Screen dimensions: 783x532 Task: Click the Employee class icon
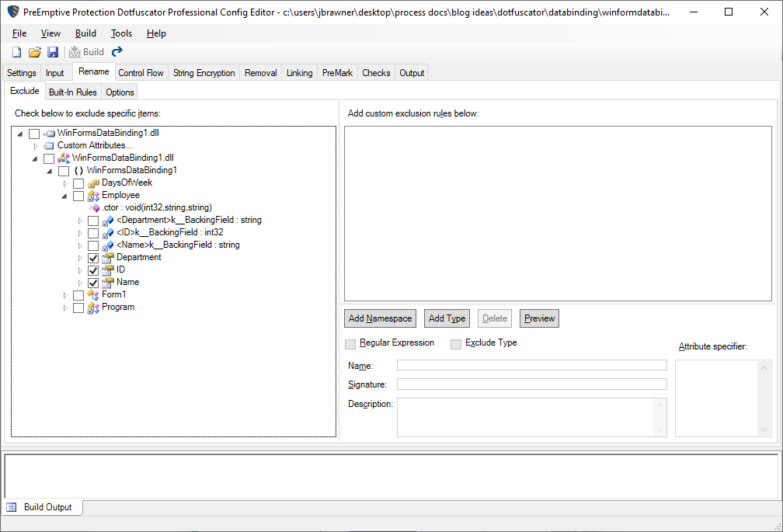coord(93,196)
